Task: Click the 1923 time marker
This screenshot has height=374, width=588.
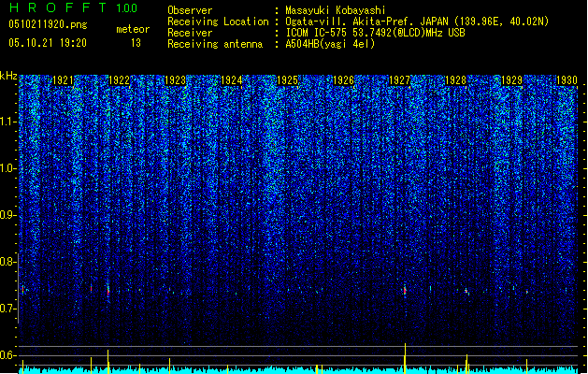Action: coord(175,80)
